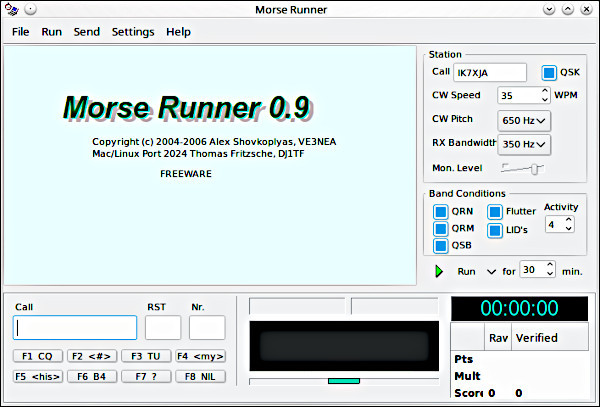Viewport: 600px width, 407px height.
Task: Open the File menu
Action: coord(20,31)
